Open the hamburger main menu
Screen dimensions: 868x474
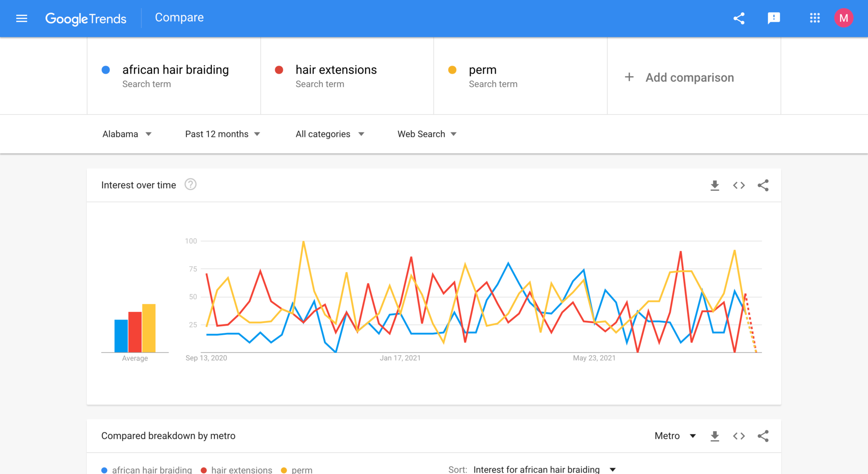point(21,19)
